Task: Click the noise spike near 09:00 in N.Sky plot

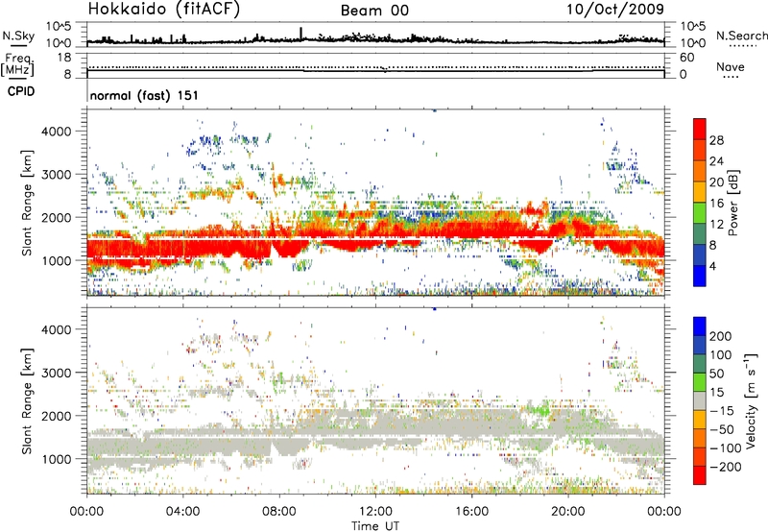Action: coord(301,34)
